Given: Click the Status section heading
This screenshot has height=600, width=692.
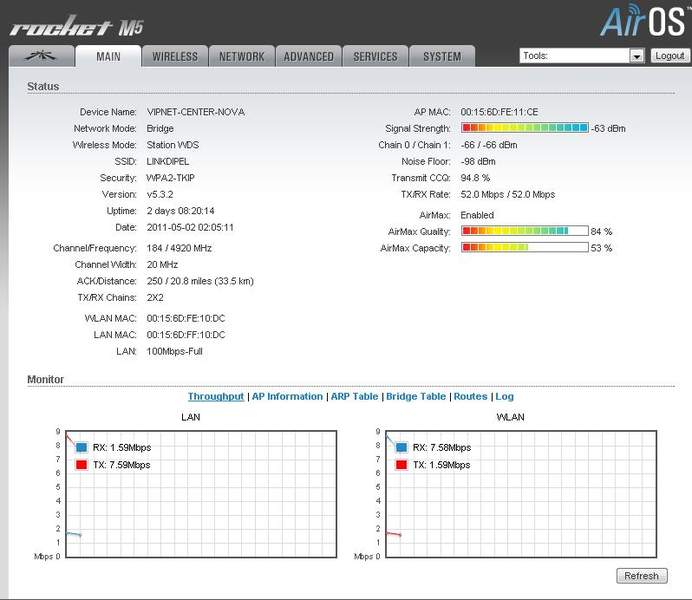Looking at the screenshot, I should coord(43,86).
